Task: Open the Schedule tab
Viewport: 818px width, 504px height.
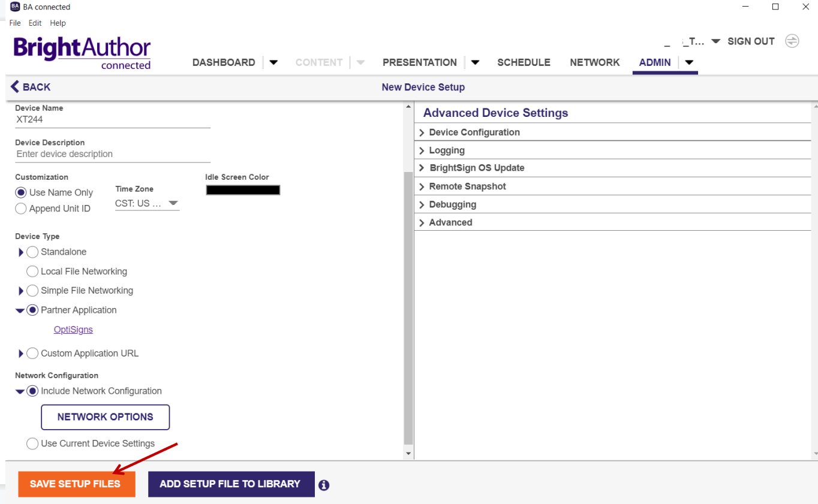Action: [524, 62]
